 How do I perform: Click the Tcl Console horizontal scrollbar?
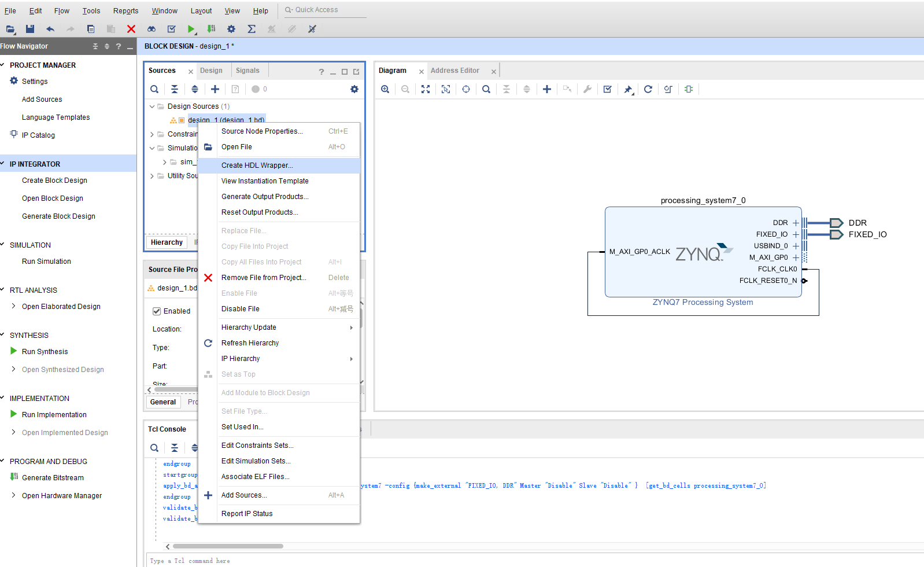coord(228,546)
